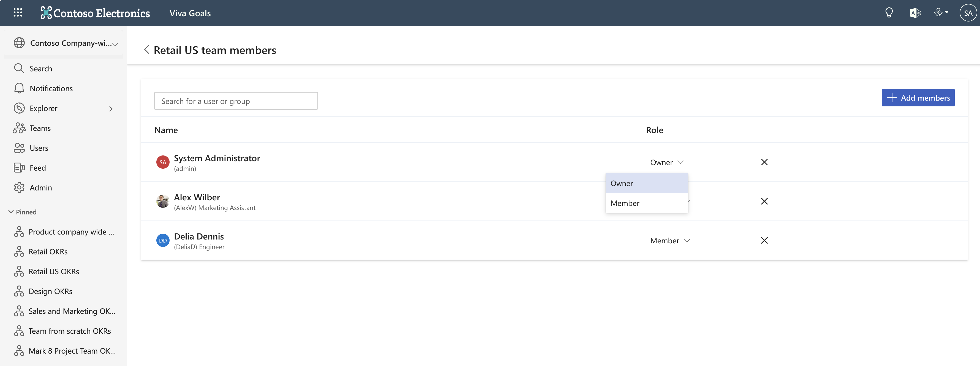
Task: Open the lightbulb tips icon
Action: point(889,13)
